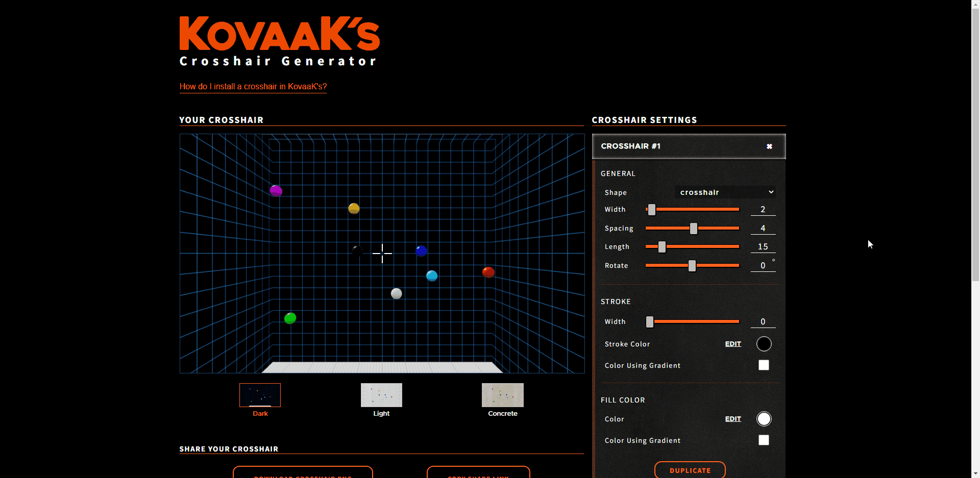Click the black Stroke Color swatch
Viewport: 980px width, 478px height.
click(764, 344)
